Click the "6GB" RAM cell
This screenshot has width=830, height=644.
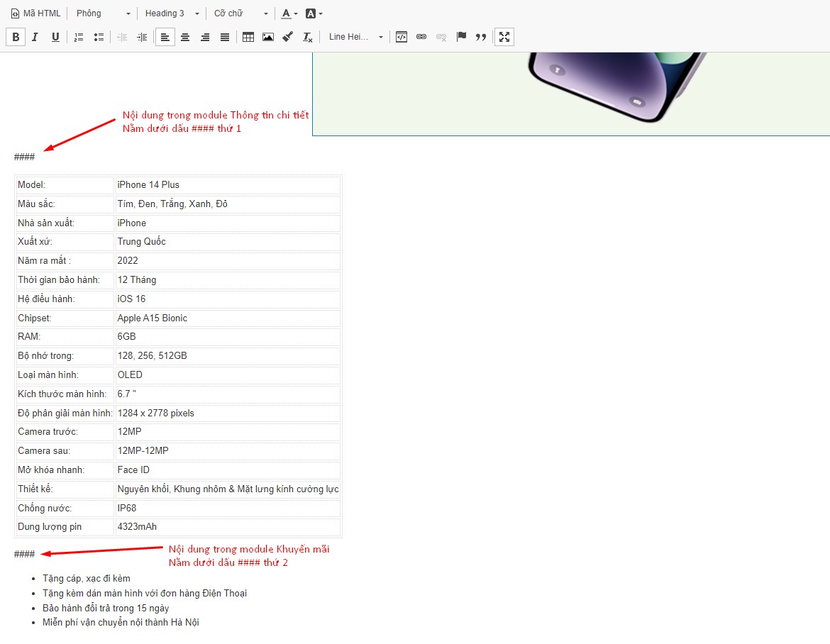pos(228,337)
